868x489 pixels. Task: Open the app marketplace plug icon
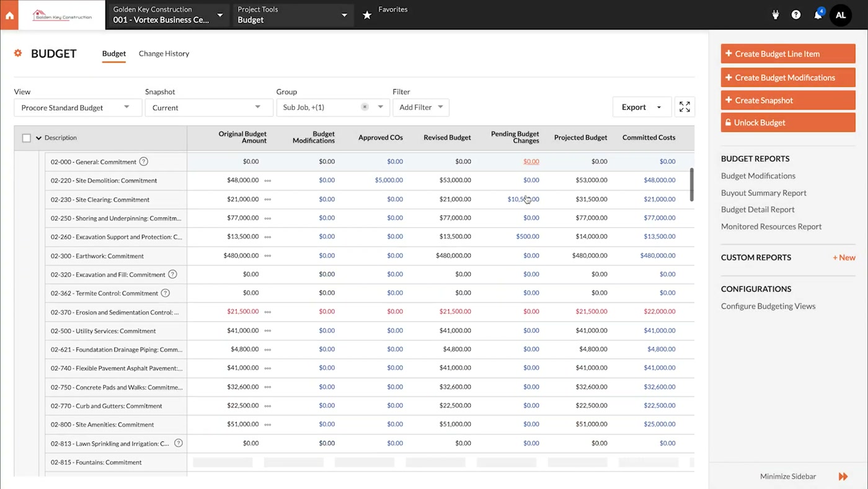coord(775,15)
